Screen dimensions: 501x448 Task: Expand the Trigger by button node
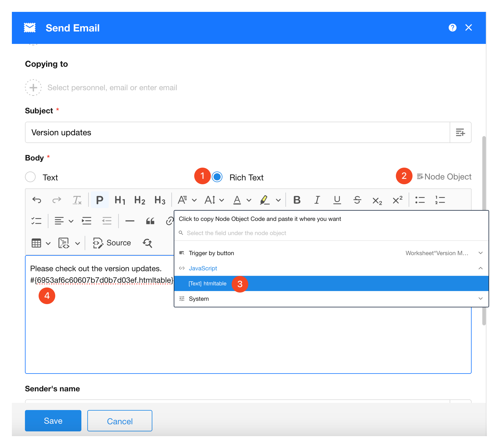click(x=480, y=253)
